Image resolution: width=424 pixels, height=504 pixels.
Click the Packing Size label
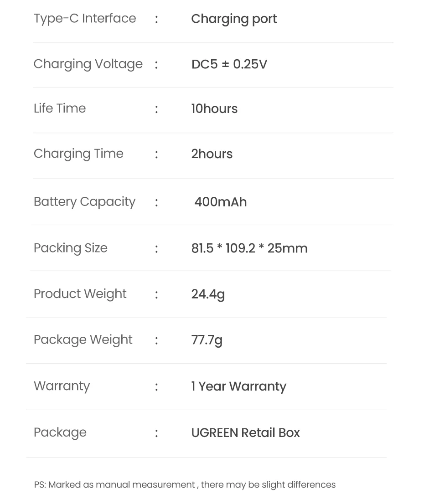click(71, 248)
